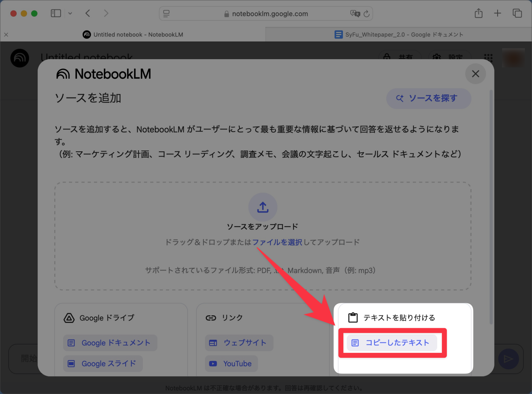This screenshot has height=394, width=532.
Task: Expand the sidebar dropdown chevron
Action: [70, 13]
